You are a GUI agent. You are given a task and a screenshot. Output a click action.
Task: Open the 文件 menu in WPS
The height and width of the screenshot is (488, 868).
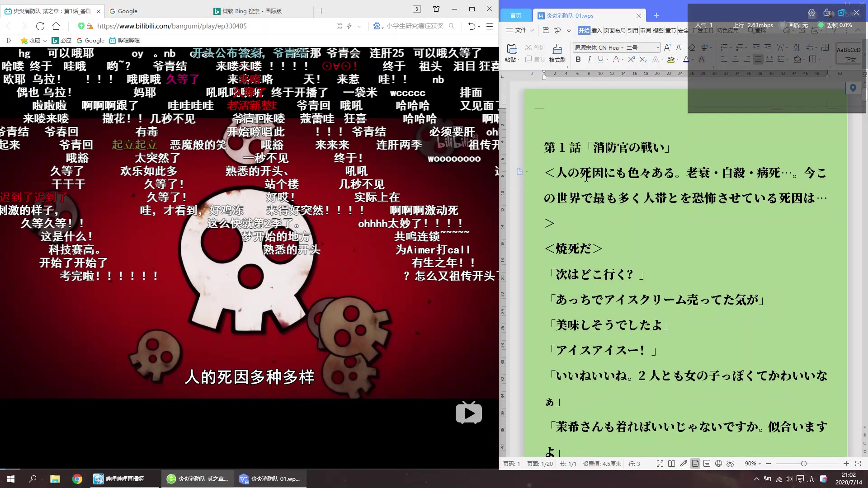pos(520,30)
